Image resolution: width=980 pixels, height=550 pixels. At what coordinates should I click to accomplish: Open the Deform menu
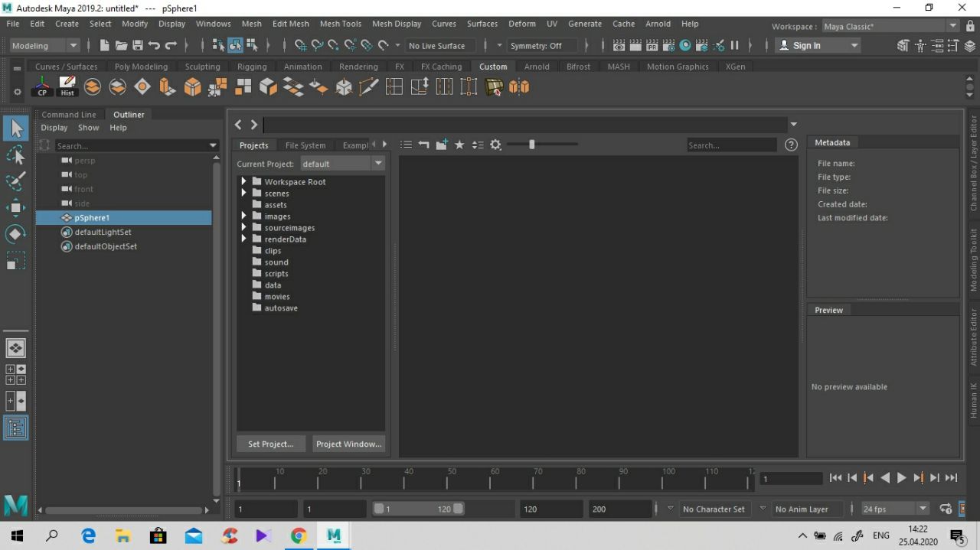pyautogui.click(x=522, y=24)
